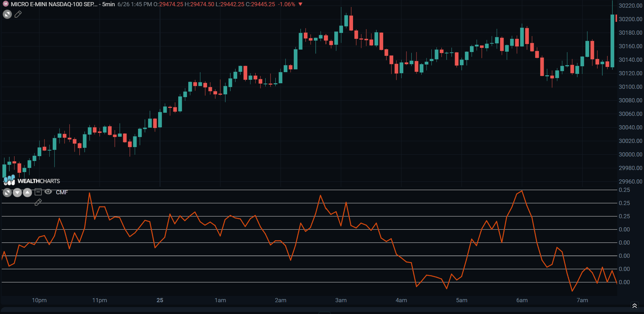Select the H:29474.50 high value
644x314 pixels.
click(199, 4)
